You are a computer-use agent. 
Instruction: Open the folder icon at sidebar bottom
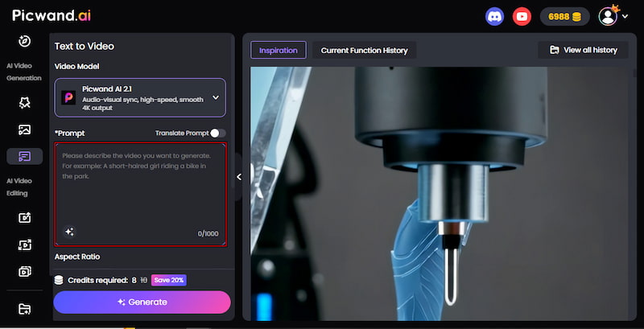[x=24, y=309]
